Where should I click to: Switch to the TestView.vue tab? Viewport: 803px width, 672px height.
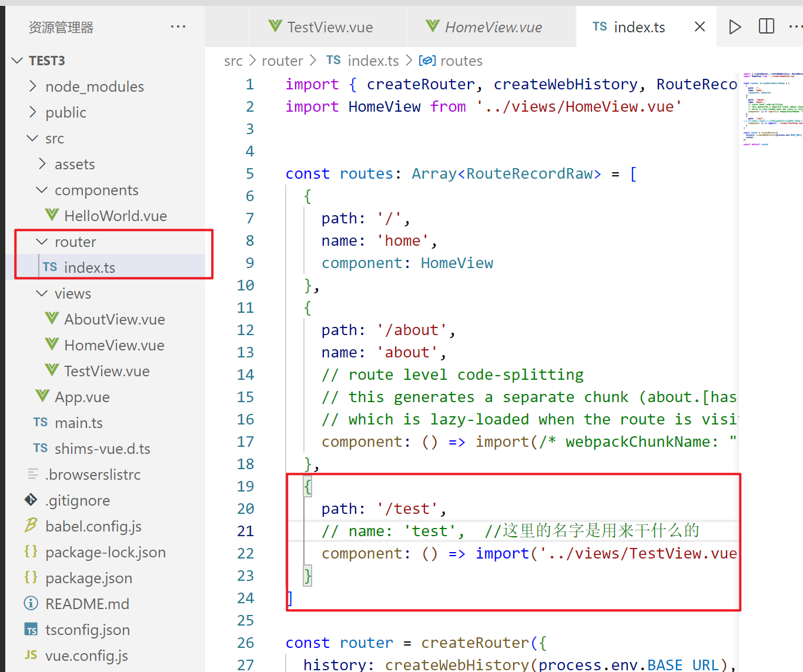point(329,27)
